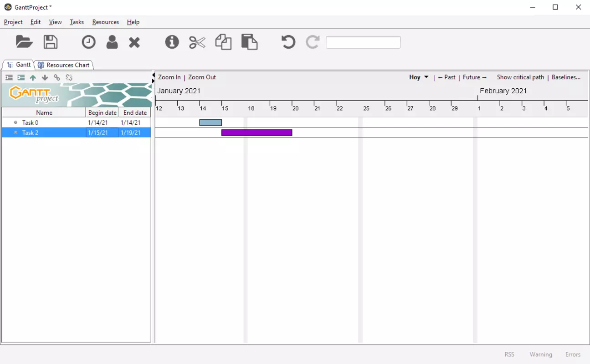Open task properties with the info icon

click(172, 42)
